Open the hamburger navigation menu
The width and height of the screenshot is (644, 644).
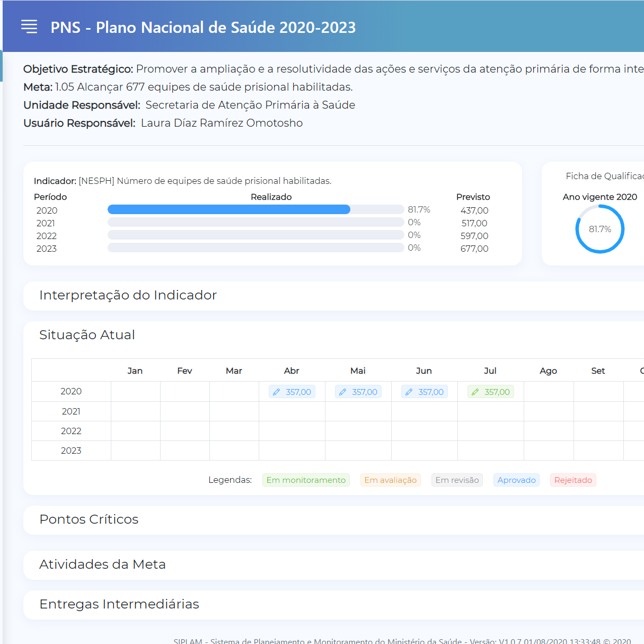[x=29, y=27]
